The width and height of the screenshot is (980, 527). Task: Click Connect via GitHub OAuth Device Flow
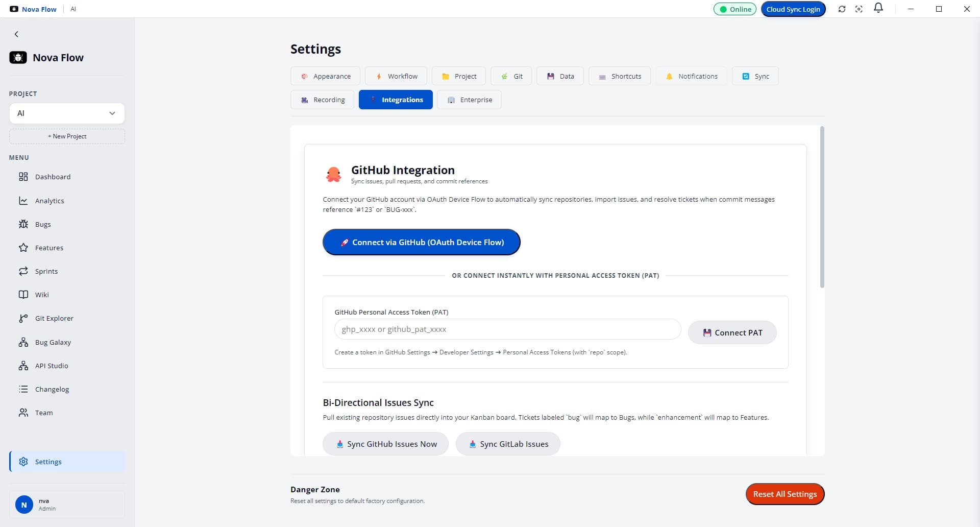point(422,242)
